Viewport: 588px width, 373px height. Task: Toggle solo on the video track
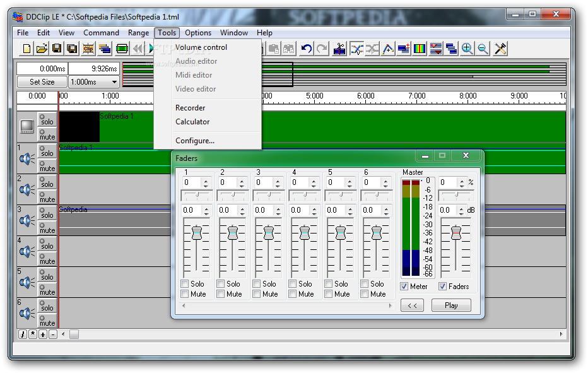[x=47, y=119]
